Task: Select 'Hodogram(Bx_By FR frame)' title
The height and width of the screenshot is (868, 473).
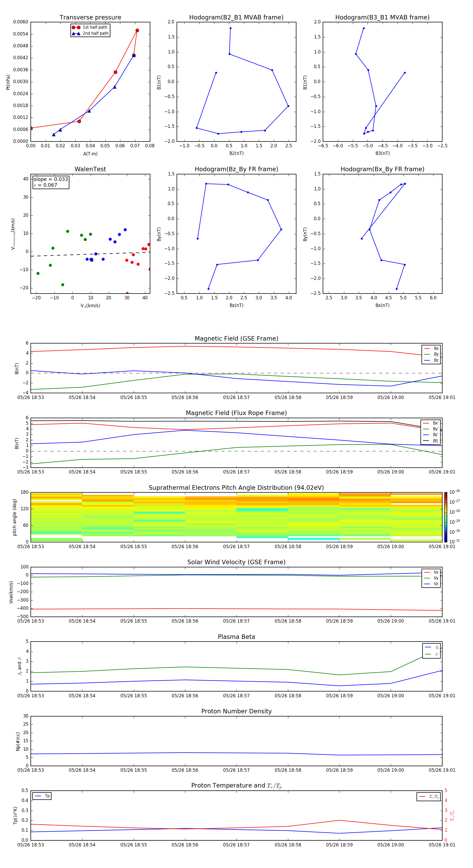Action: click(382, 169)
